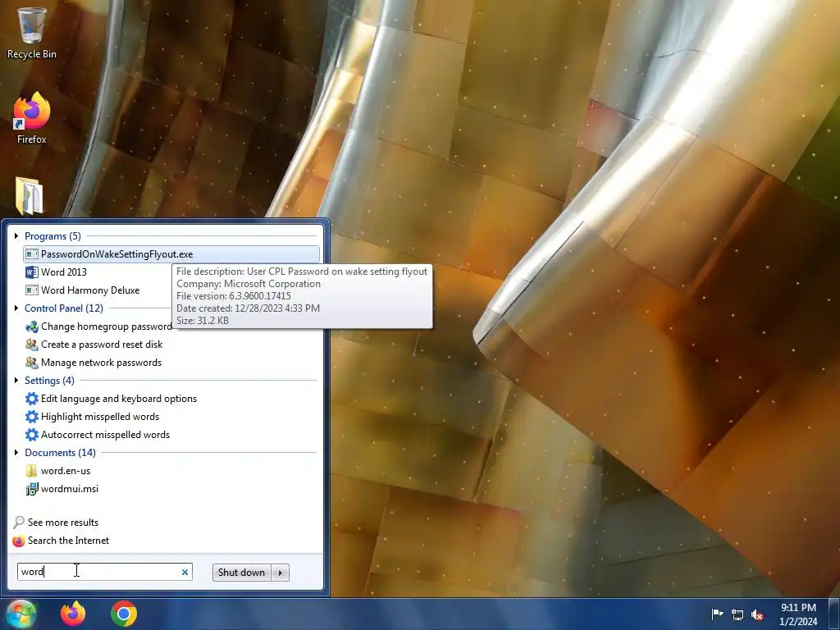Click the muted volume icon in tray
Screen dimensions: 840x630
pyautogui.click(x=757, y=614)
